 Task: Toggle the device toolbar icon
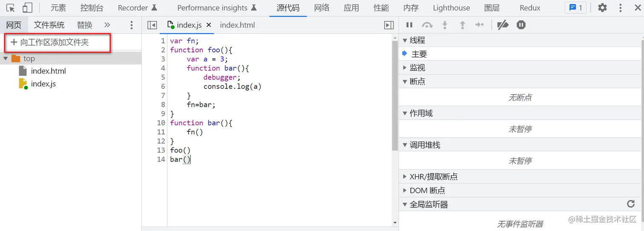point(27,8)
